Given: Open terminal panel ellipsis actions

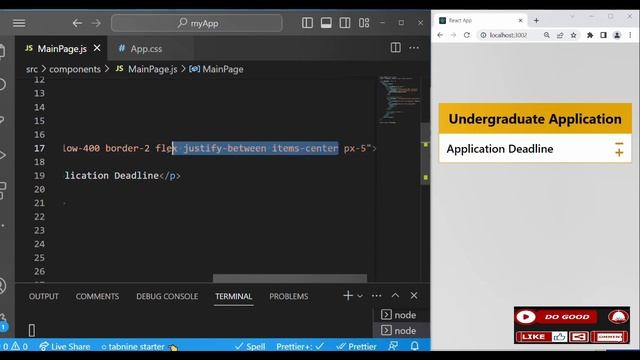Looking at the screenshot, I should (x=376, y=296).
